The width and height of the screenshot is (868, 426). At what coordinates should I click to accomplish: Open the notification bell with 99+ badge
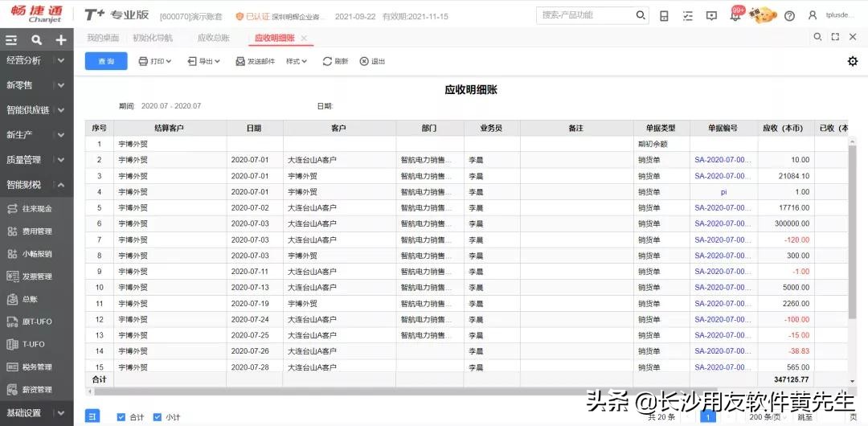pyautogui.click(x=735, y=16)
